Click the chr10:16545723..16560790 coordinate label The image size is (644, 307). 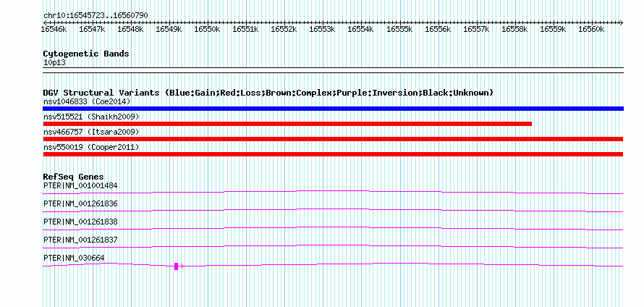(x=96, y=15)
